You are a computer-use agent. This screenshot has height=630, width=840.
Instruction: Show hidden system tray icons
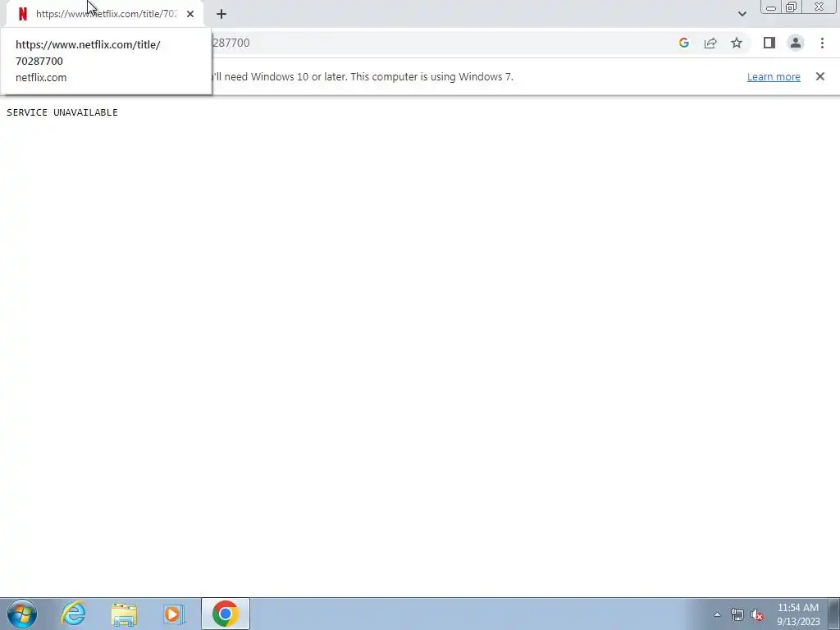[x=717, y=614]
